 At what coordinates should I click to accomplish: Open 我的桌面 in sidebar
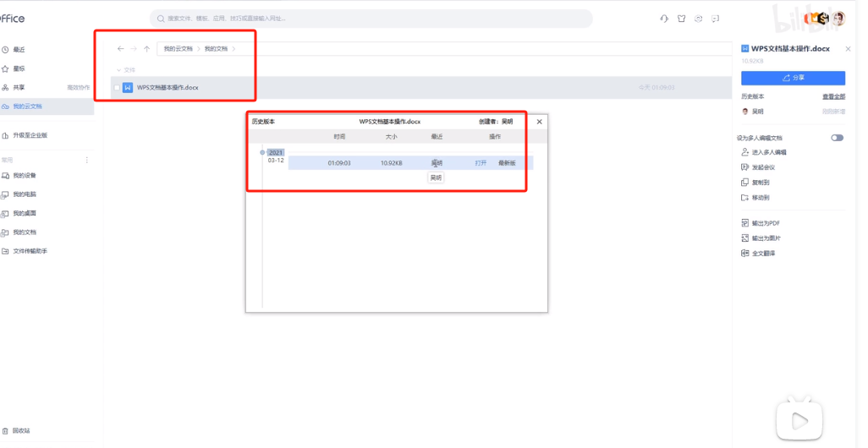pyautogui.click(x=25, y=213)
